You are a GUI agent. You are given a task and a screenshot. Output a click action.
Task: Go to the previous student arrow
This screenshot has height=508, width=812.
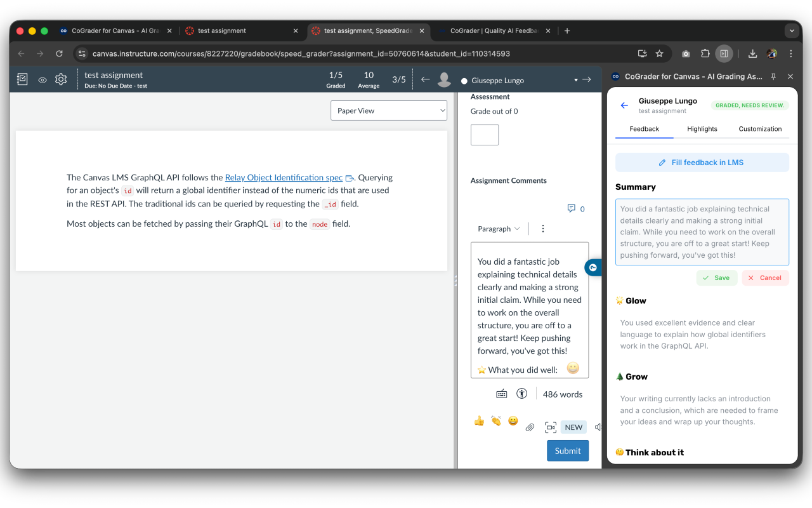point(426,79)
